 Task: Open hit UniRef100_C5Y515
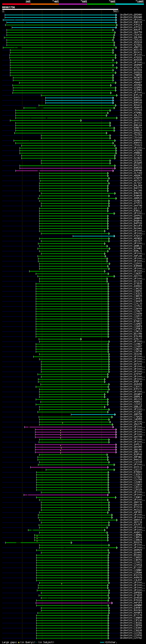(x=131, y=110)
